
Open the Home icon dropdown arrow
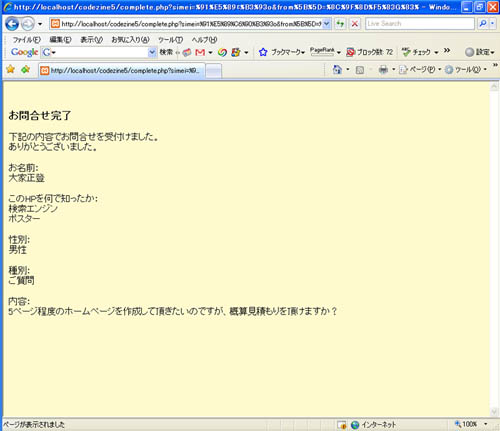(348, 70)
